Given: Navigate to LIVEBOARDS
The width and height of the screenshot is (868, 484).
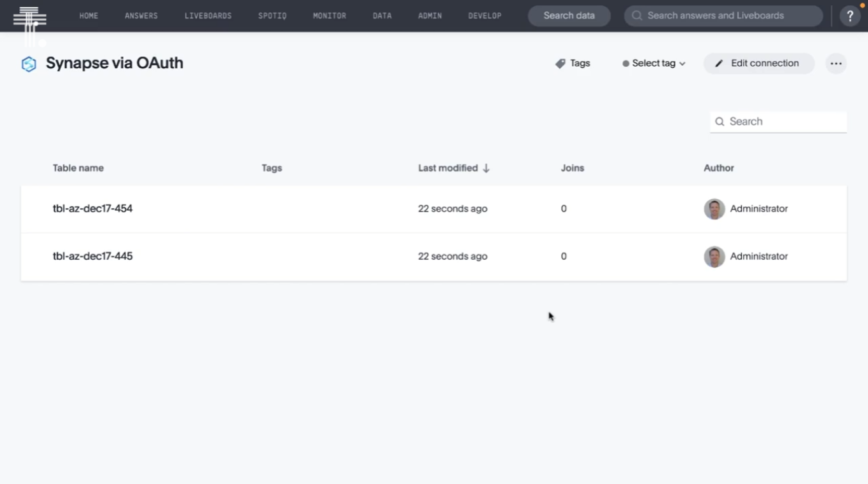Looking at the screenshot, I should (208, 16).
